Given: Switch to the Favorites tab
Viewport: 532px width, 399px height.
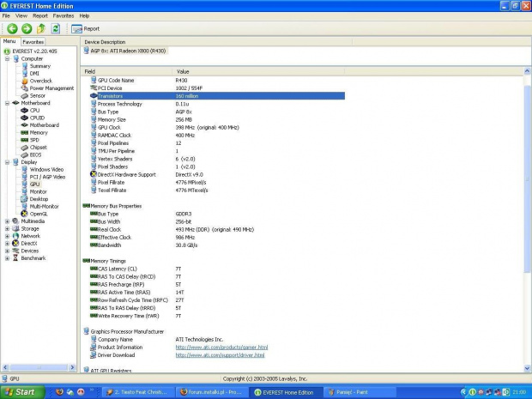Looking at the screenshot, I should point(33,41).
